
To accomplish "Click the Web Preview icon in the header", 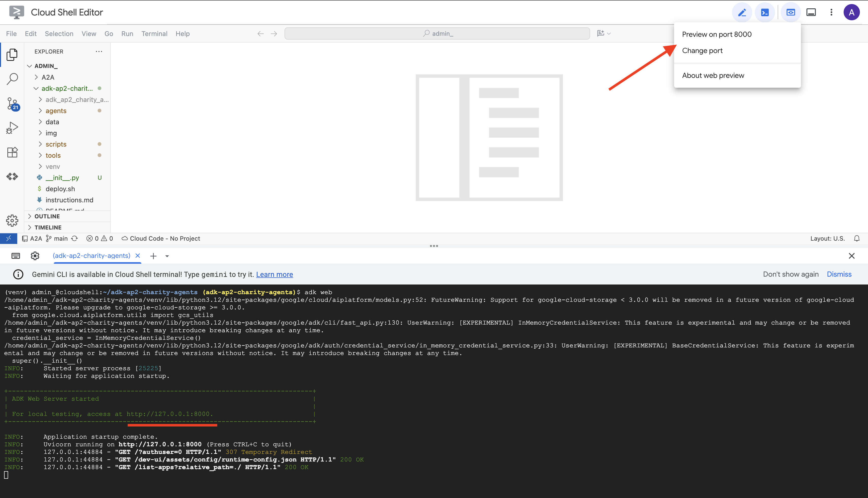I will click(791, 12).
